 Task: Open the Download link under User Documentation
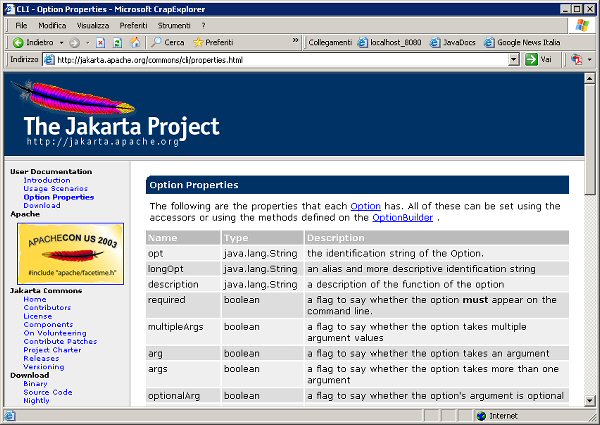click(x=42, y=205)
